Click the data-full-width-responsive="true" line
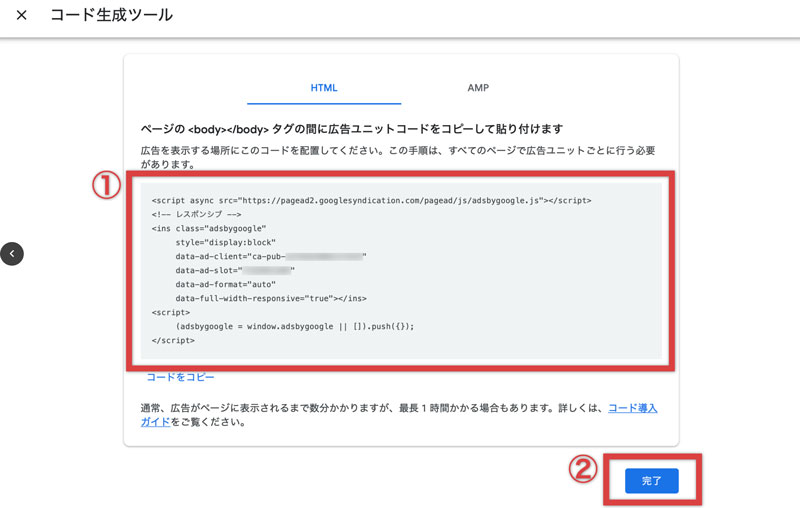 [x=271, y=298]
